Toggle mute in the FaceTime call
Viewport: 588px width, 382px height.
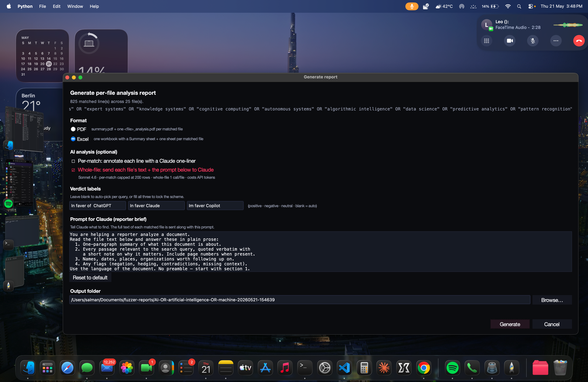pos(533,41)
